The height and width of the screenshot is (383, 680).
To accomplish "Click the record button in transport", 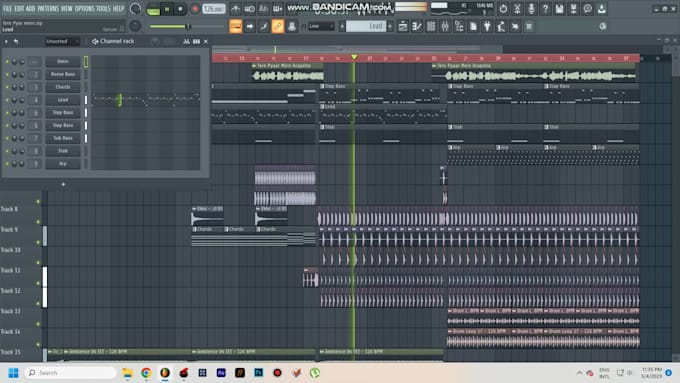I will (x=195, y=9).
